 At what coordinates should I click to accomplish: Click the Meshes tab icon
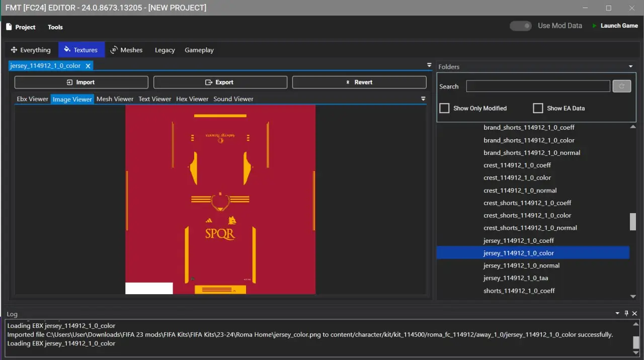(x=114, y=50)
